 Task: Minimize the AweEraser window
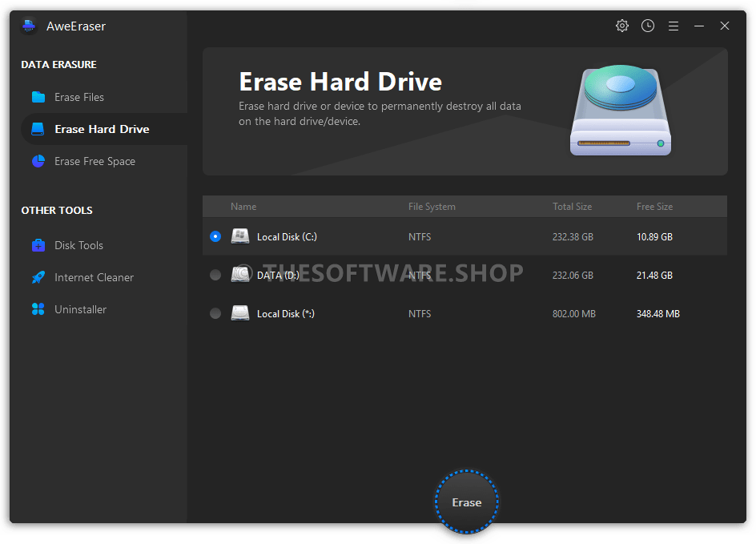pyautogui.click(x=698, y=26)
